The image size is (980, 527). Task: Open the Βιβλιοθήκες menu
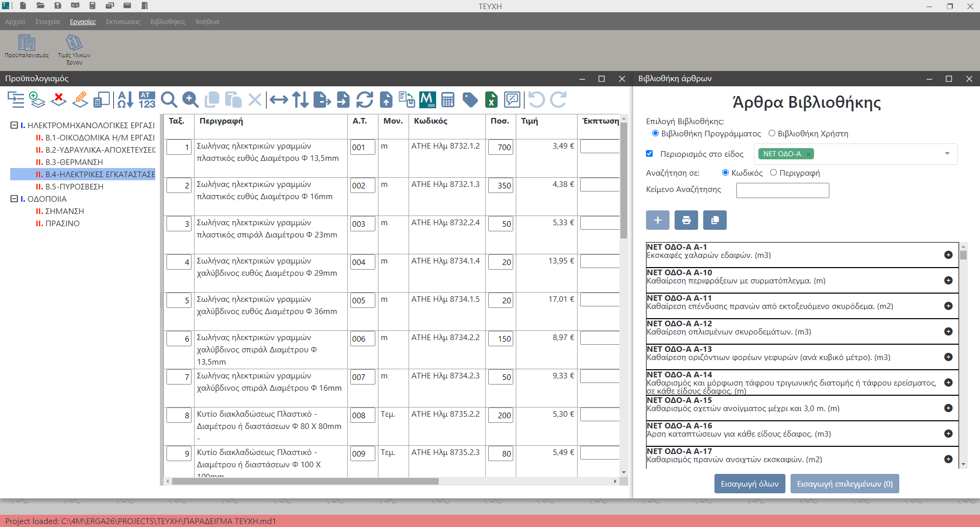point(168,22)
